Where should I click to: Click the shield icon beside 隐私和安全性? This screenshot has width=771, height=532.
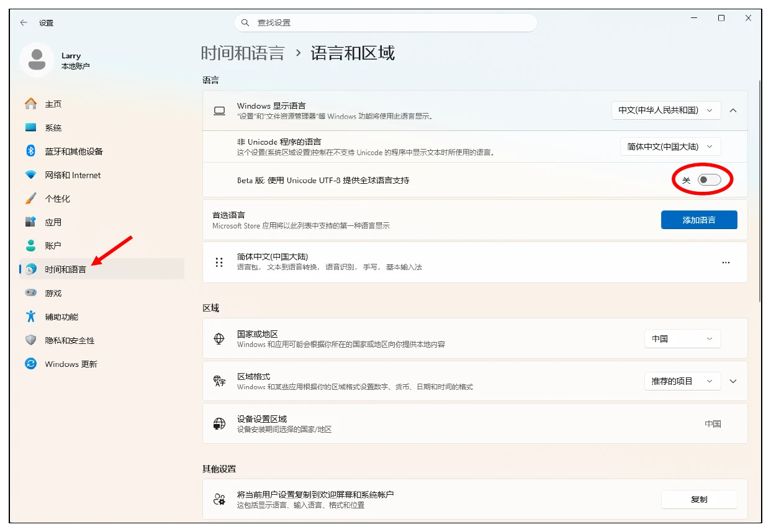[x=30, y=340]
